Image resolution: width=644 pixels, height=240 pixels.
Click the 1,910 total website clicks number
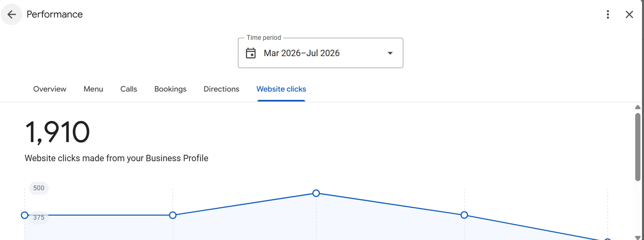point(58,132)
